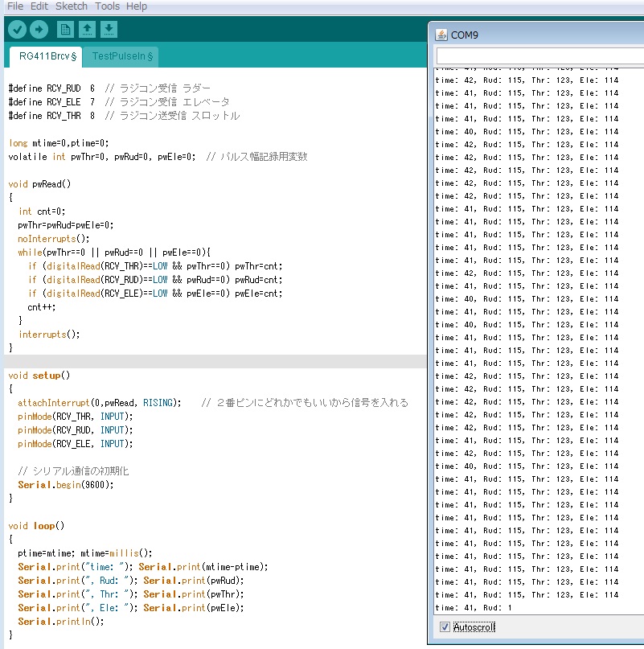Click the Java icon in the COM9 title bar
The image size is (644, 649).
(x=441, y=35)
